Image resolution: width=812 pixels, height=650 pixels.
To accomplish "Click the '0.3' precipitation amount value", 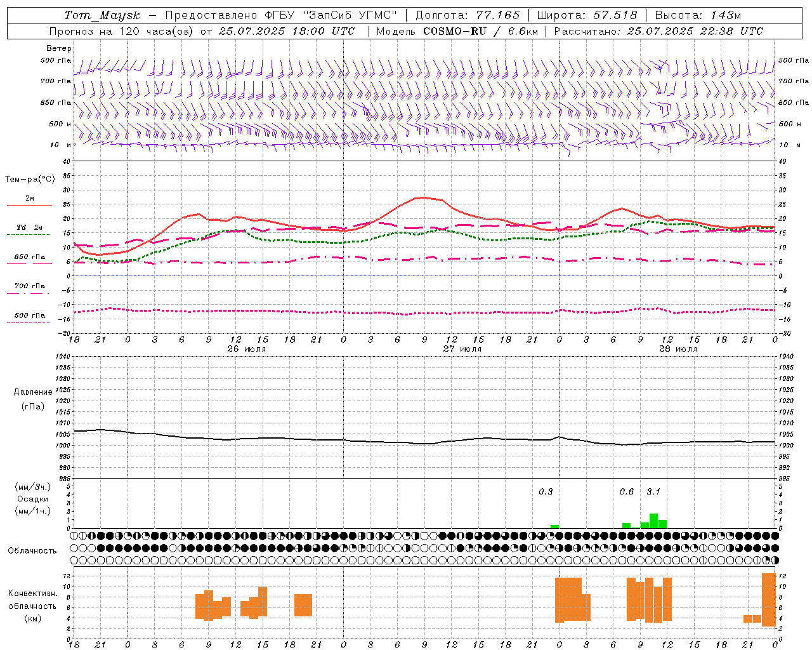I will pyautogui.click(x=546, y=492).
